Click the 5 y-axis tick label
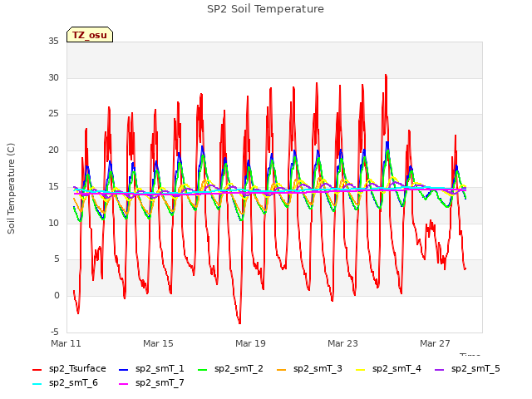Screen dimensions: 532x399 coord(57,259)
